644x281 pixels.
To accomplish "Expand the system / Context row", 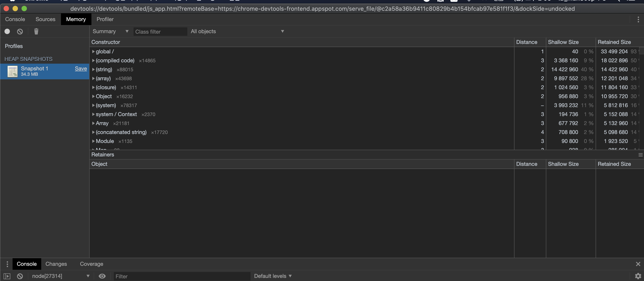I will tap(93, 114).
